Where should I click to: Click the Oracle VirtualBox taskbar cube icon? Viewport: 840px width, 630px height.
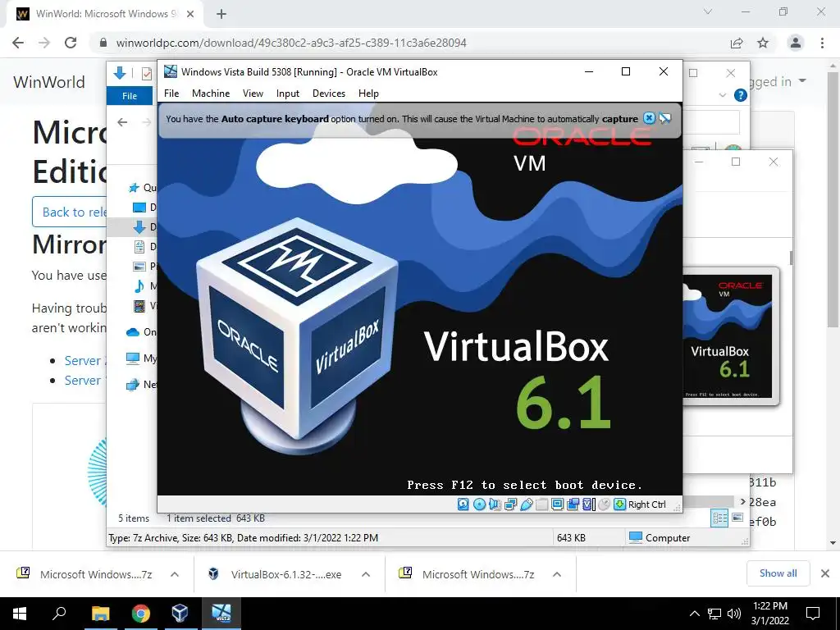click(180, 614)
